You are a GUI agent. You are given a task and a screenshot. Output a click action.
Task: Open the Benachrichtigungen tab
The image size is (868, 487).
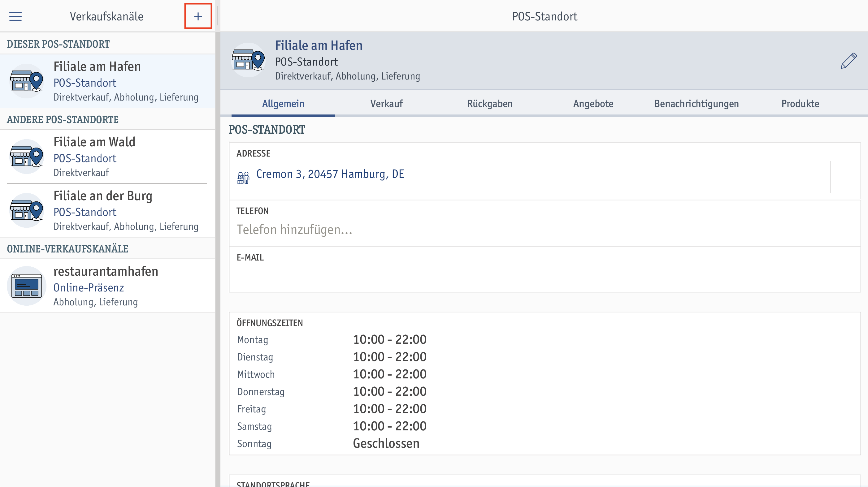coord(697,103)
